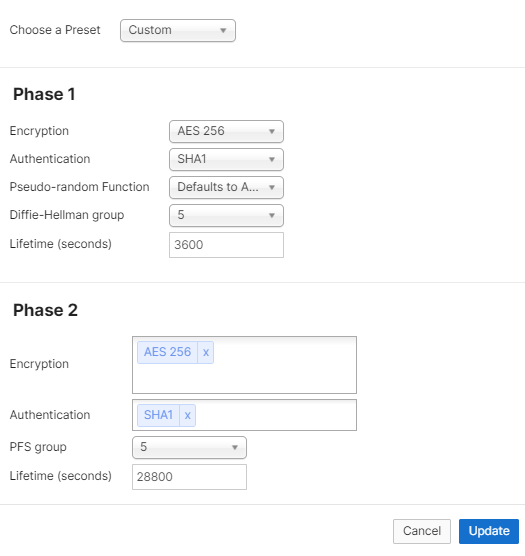Image resolution: width=525 pixels, height=556 pixels.
Task: Click the Cancel button
Action: [x=422, y=531]
